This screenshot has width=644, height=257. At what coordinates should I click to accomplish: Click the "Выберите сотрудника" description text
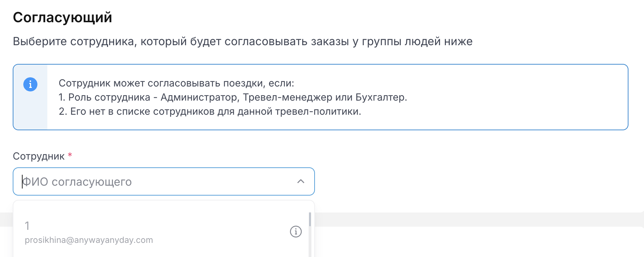pos(243,41)
